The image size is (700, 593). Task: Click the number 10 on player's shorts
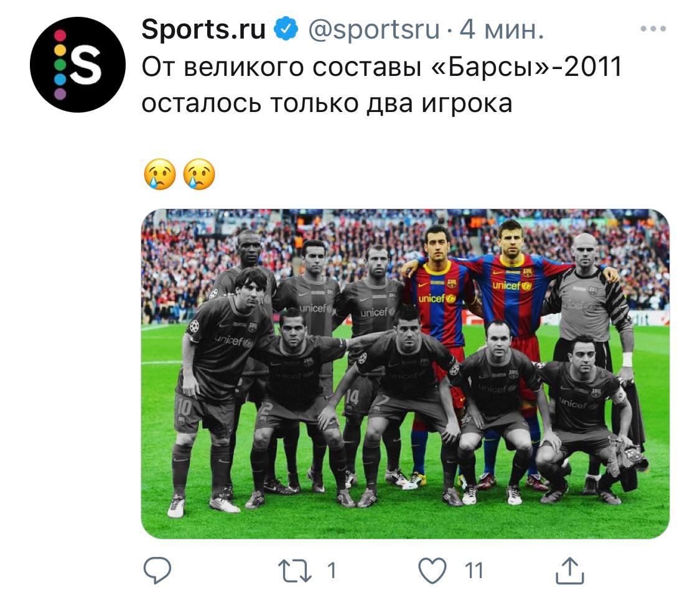point(184,408)
